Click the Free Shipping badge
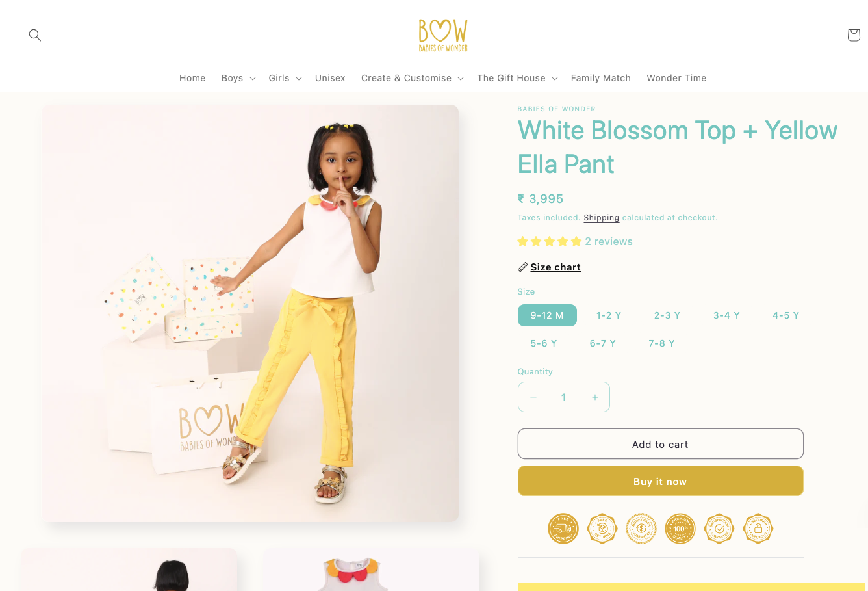 tap(563, 529)
